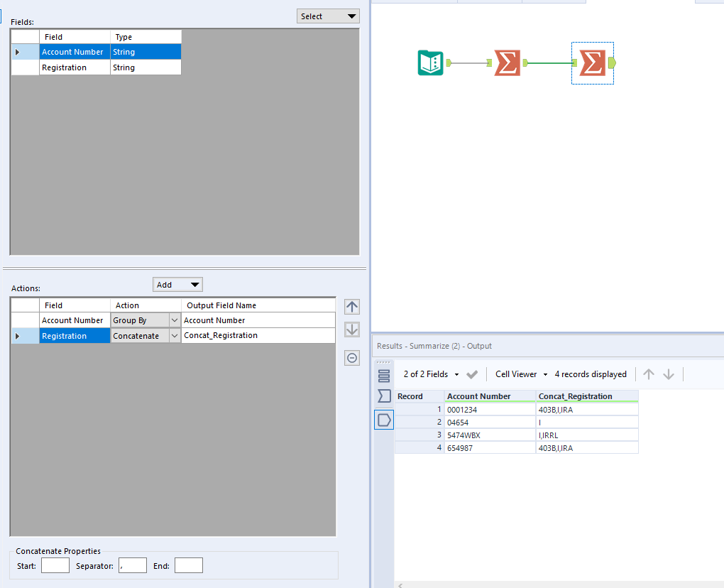Screen dimensions: 724x588
Task: Go to previous record with the up arrow
Action: (x=647, y=374)
